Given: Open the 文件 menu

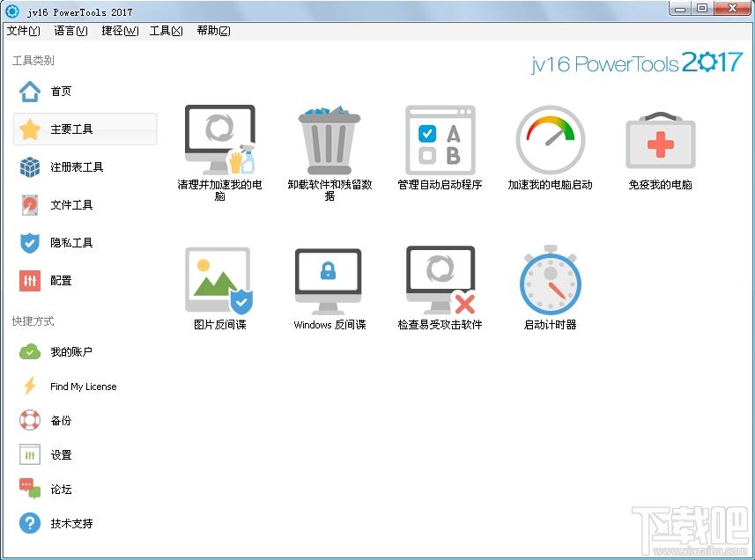Looking at the screenshot, I should coord(23,31).
